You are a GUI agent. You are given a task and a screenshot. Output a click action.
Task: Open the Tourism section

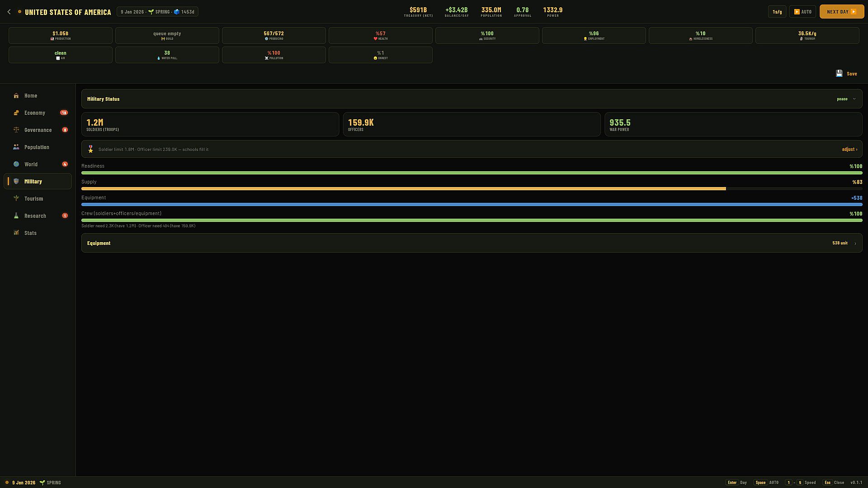click(38, 199)
